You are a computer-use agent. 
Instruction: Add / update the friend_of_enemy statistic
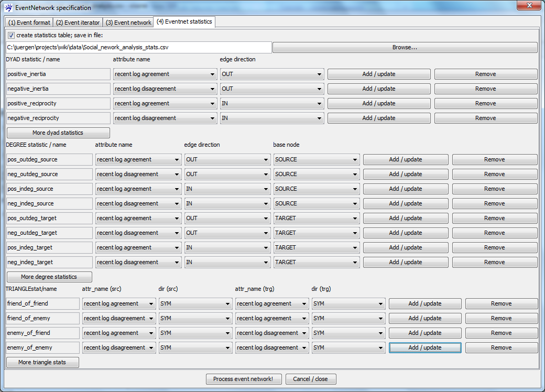425,318
